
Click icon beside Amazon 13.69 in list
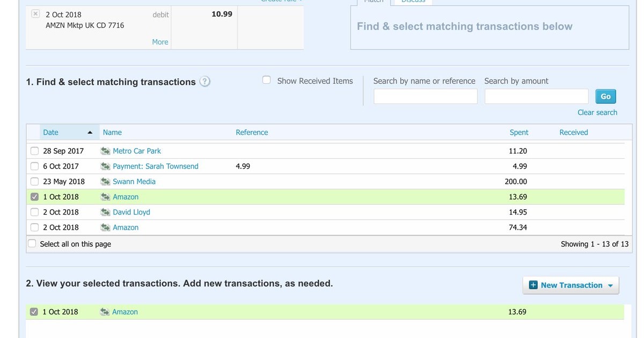tap(105, 197)
